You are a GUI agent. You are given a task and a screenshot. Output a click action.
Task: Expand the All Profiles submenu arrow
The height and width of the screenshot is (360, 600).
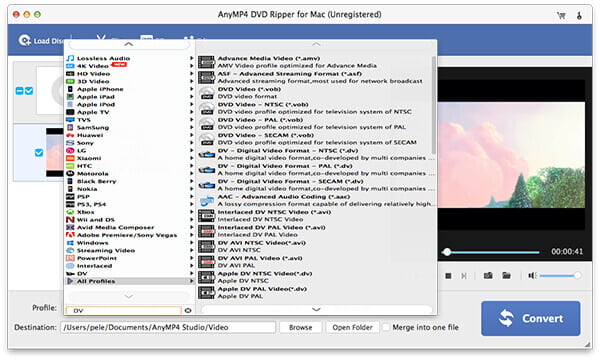pos(191,281)
